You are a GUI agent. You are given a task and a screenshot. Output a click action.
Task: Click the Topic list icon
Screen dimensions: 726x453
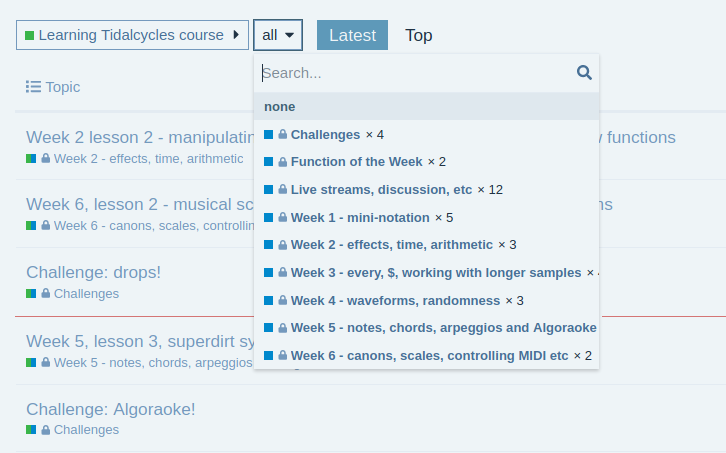click(33, 87)
